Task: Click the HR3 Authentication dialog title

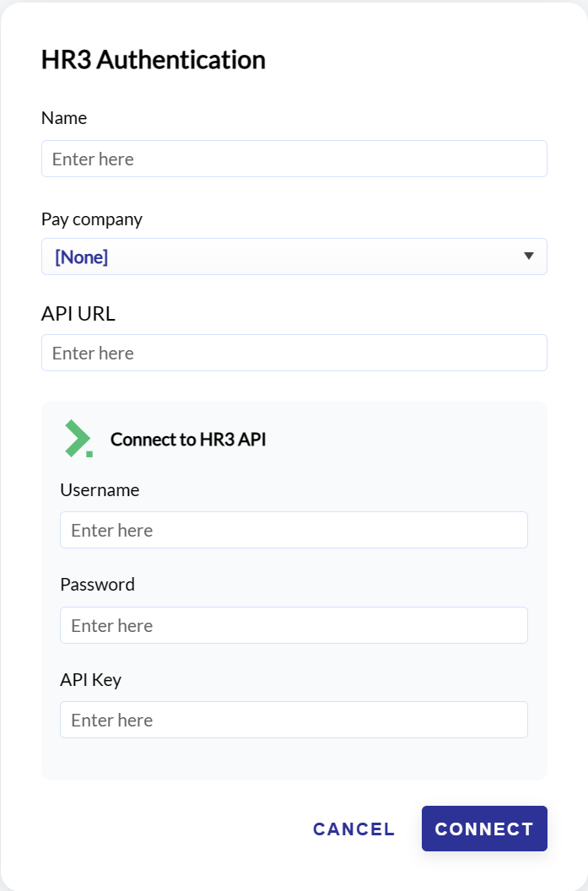Action: 154,60
